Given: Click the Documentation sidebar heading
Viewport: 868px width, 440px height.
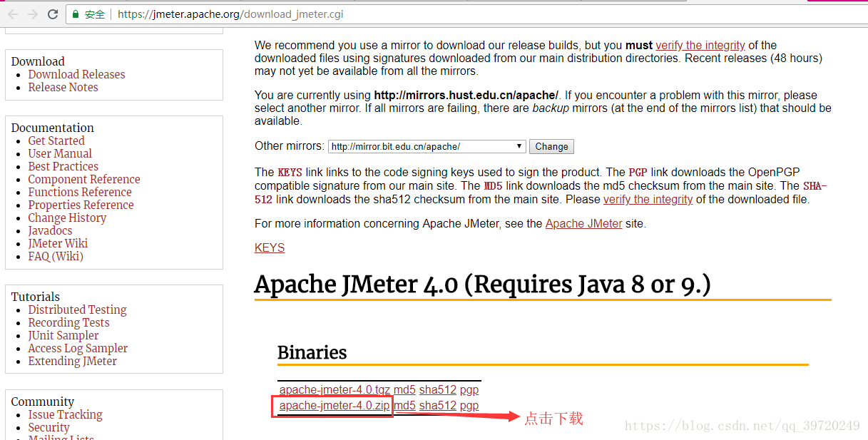Looking at the screenshot, I should coord(53,128).
